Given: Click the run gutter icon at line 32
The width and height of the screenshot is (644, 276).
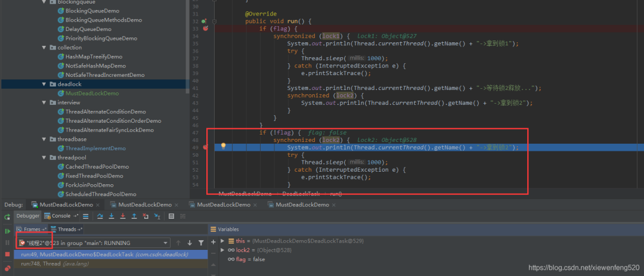Looking at the screenshot, I should point(204,21).
